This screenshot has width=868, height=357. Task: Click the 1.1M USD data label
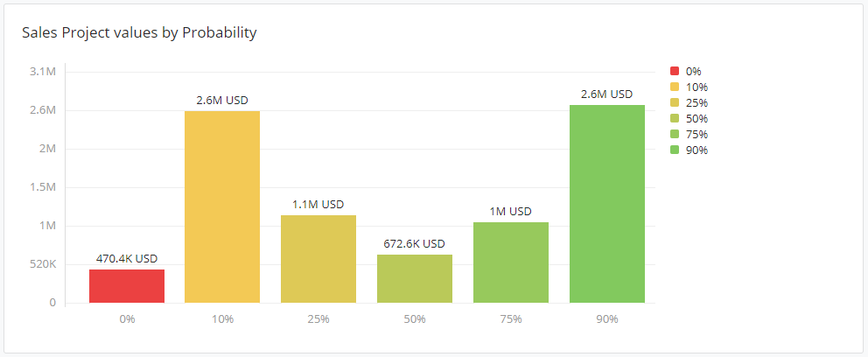318,204
